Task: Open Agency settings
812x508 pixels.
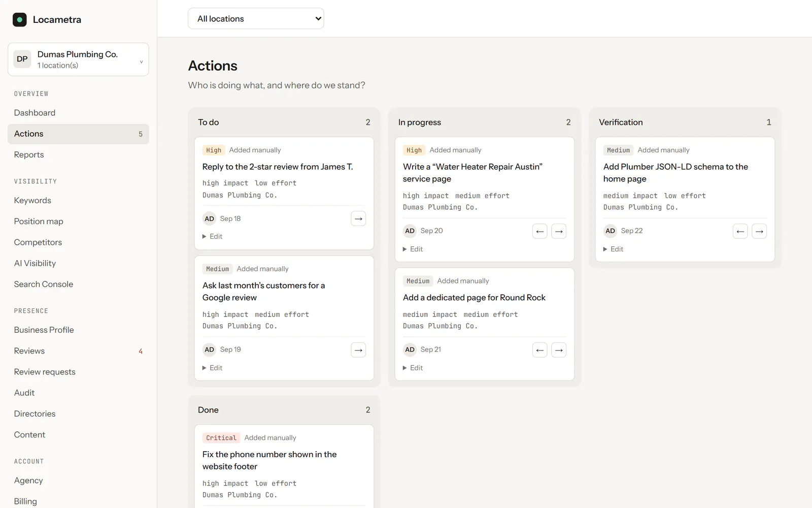Action: [x=78, y=481]
